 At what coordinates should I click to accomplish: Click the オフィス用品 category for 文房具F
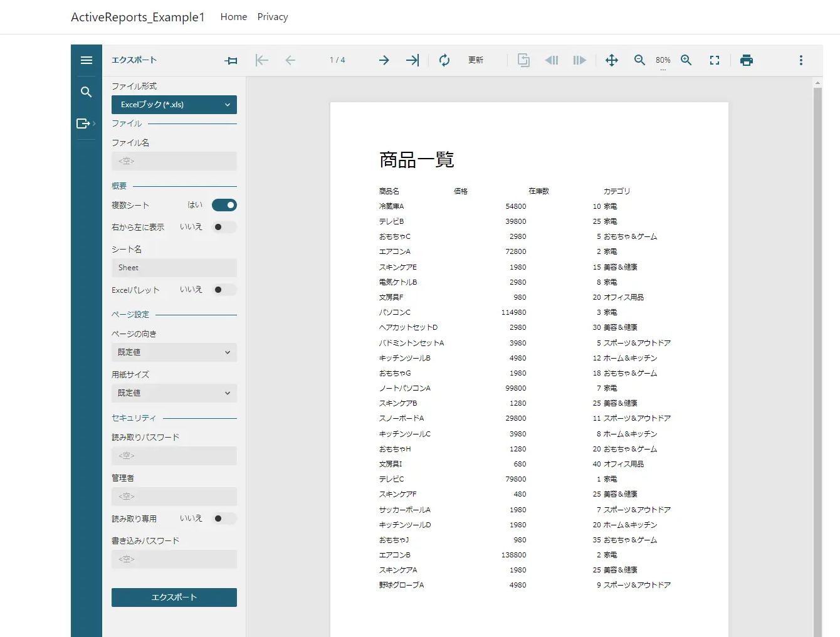tap(624, 297)
